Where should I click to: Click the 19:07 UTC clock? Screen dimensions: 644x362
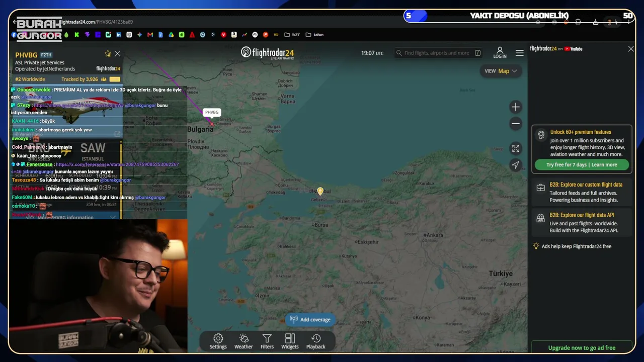(x=372, y=53)
